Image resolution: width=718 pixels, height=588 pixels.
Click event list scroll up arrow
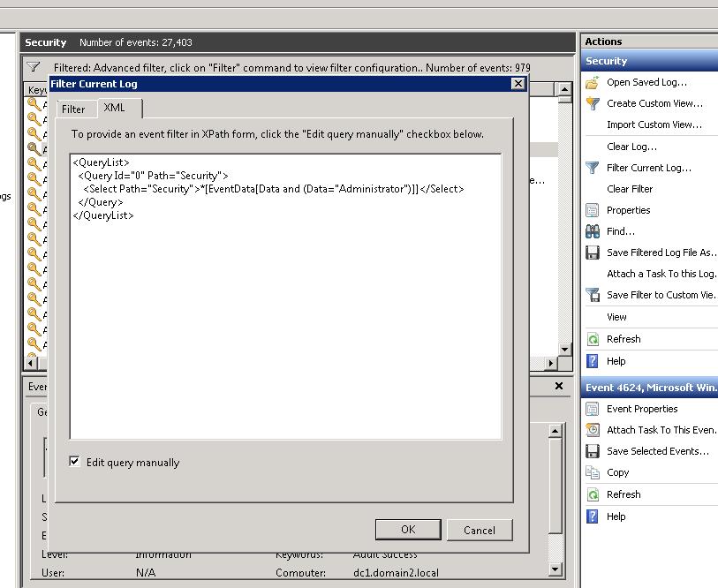(564, 89)
